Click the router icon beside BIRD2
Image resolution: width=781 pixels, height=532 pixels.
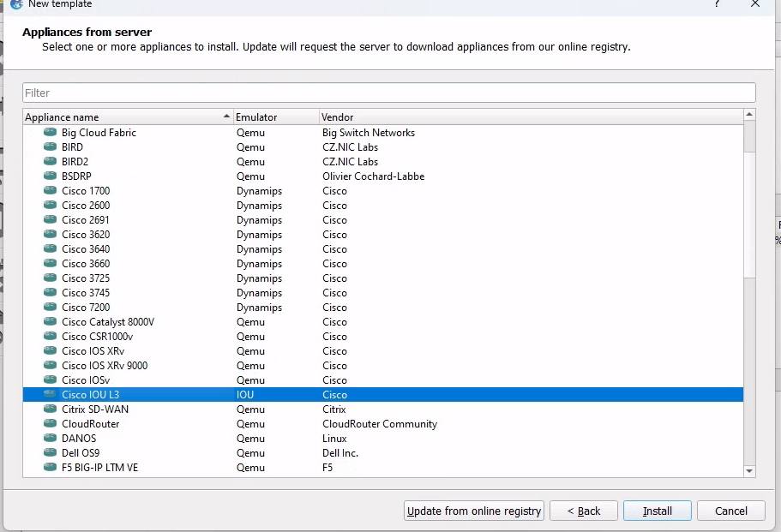(50, 162)
